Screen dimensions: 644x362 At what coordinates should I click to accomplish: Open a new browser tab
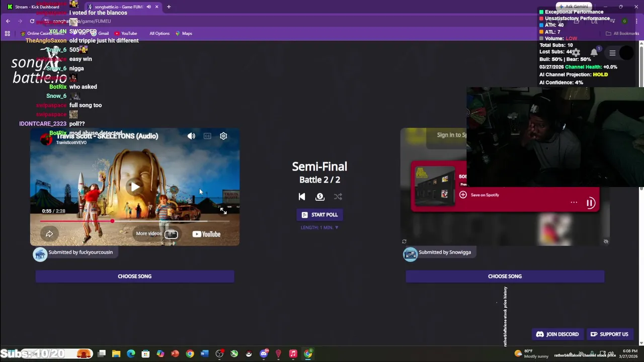point(169,7)
